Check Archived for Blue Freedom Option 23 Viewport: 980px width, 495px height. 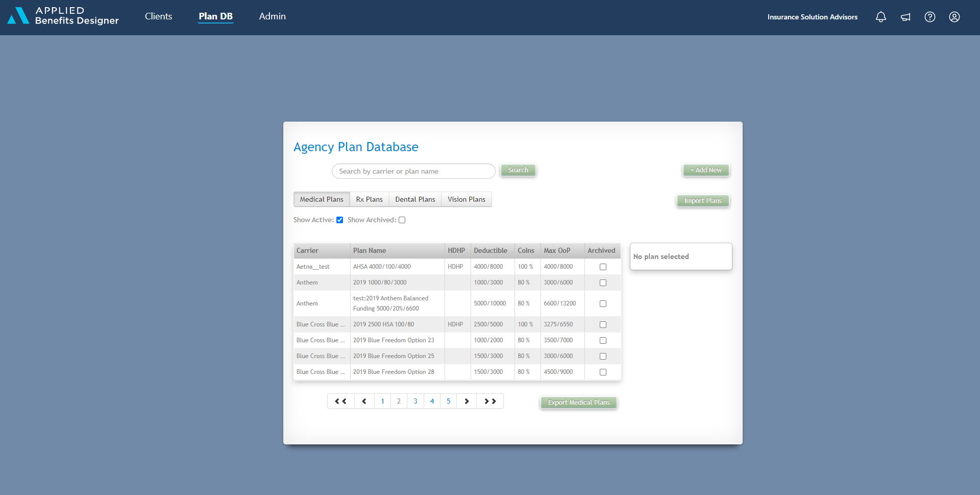pyautogui.click(x=603, y=340)
